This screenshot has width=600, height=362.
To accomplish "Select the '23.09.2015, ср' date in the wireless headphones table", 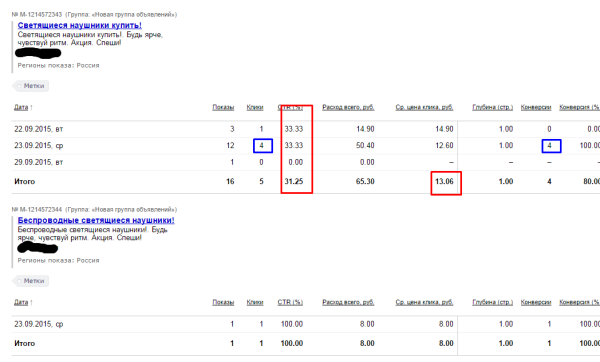I will [x=39, y=324].
